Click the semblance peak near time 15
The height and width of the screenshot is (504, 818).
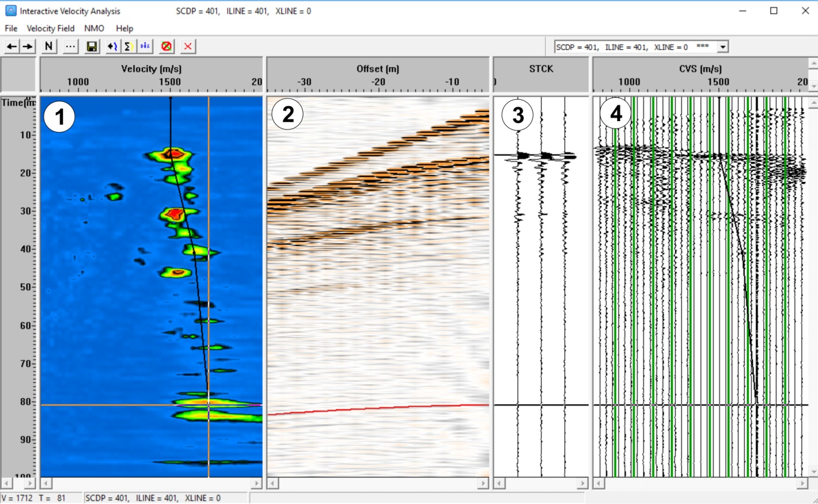click(173, 153)
